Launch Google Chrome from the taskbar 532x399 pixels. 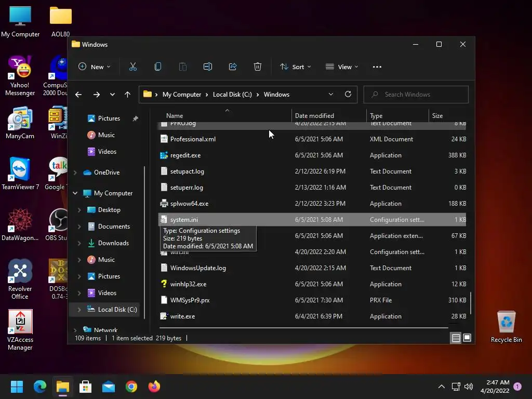[x=131, y=387]
